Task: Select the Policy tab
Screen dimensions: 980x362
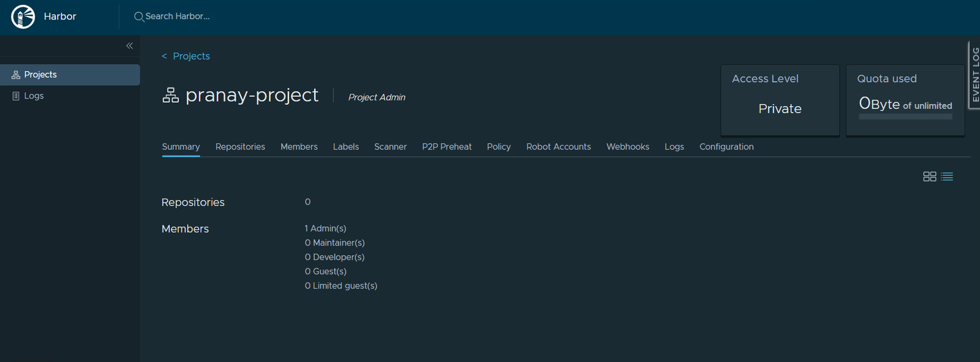Action: pyautogui.click(x=499, y=147)
